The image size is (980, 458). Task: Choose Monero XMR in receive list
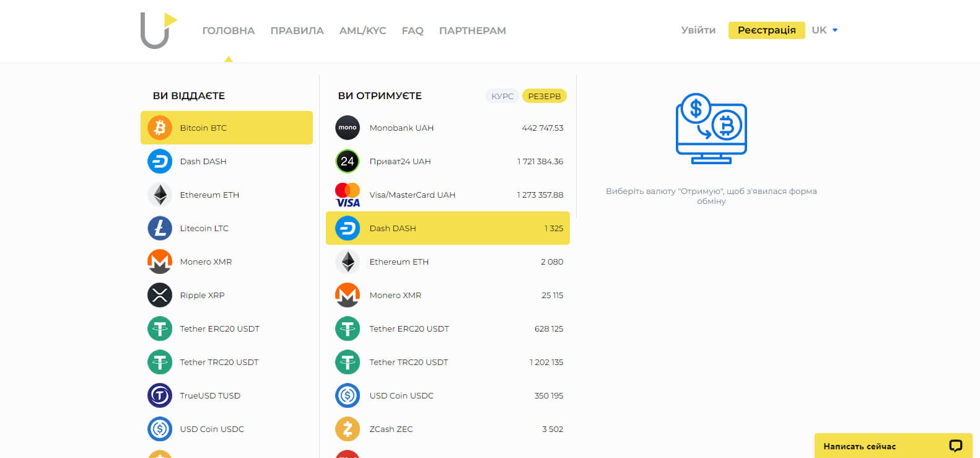click(x=395, y=295)
